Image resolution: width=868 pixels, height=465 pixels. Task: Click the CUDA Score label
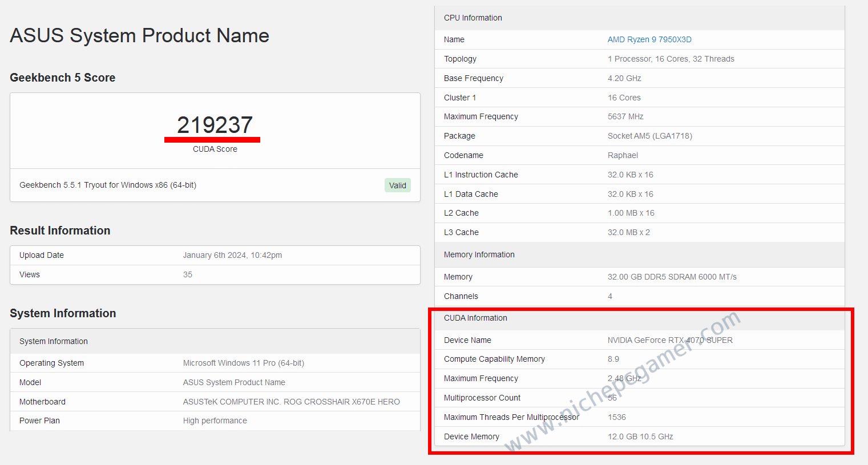click(215, 149)
